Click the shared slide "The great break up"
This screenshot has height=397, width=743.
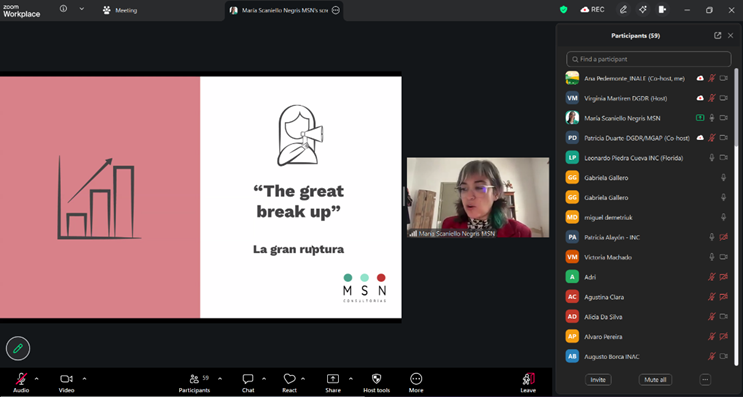click(x=201, y=198)
